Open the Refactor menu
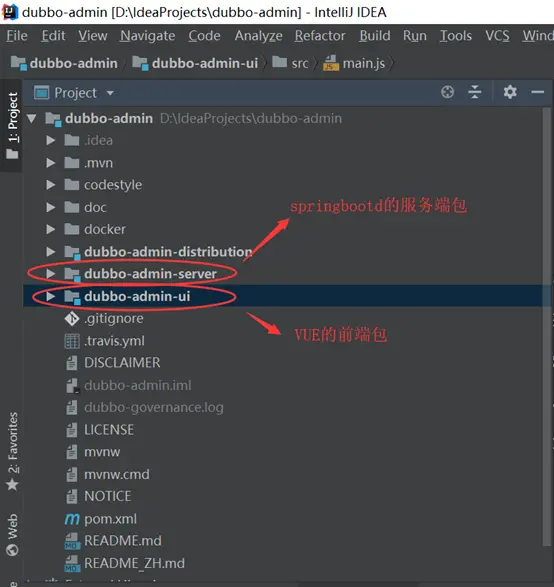The image size is (554, 587). pyautogui.click(x=320, y=36)
